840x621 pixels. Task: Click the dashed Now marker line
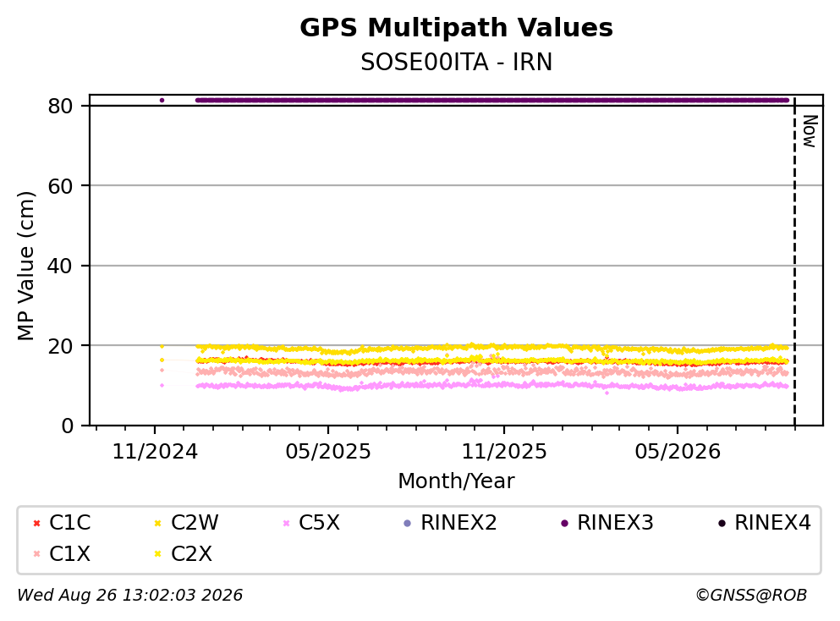pyautogui.click(x=794, y=261)
